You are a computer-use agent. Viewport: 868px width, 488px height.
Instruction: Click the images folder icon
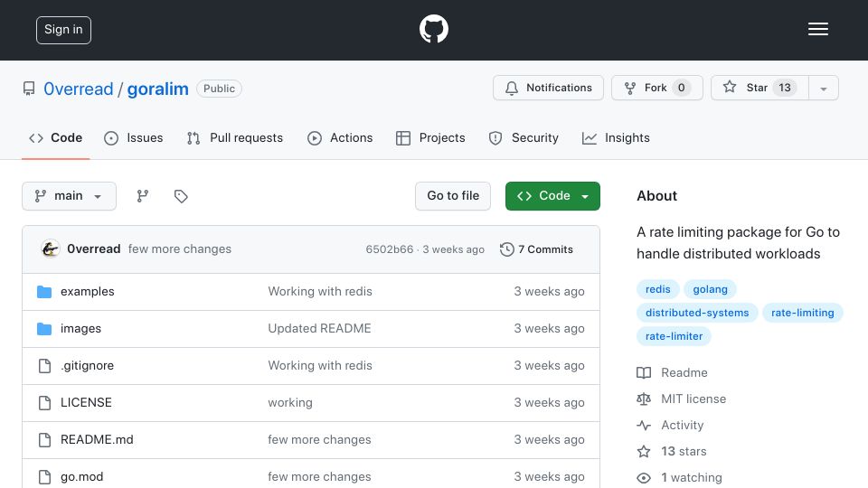point(44,329)
